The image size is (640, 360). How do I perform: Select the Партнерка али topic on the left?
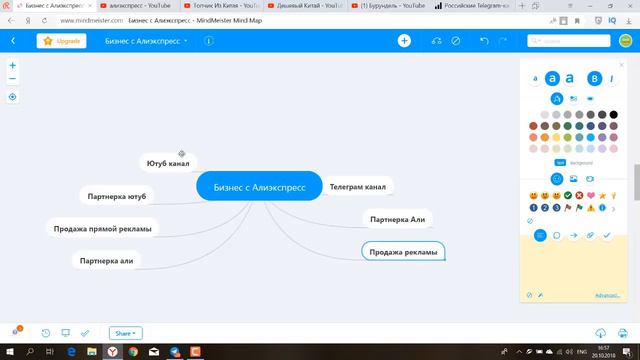106,261
